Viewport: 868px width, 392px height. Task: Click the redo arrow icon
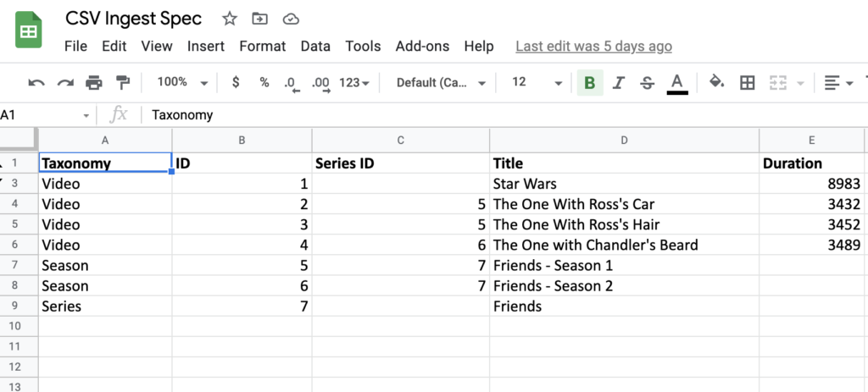65,82
